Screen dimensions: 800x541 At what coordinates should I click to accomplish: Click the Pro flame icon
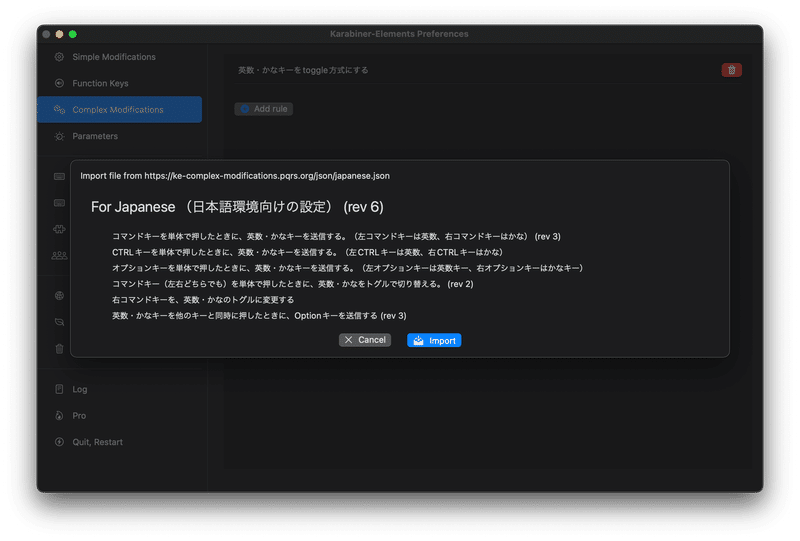(x=59, y=415)
